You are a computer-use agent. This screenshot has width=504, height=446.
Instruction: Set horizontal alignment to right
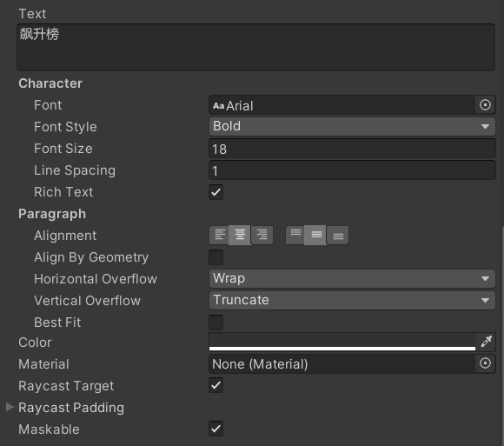coord(262,235)
